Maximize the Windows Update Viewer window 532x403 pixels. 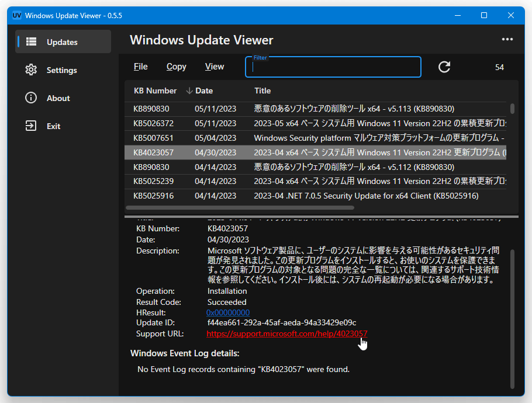coord(484,15)
